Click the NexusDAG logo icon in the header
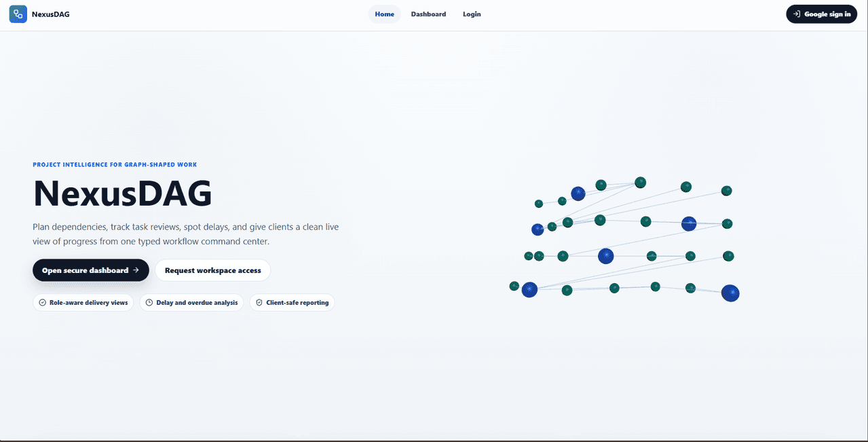 tap(18, 14)
